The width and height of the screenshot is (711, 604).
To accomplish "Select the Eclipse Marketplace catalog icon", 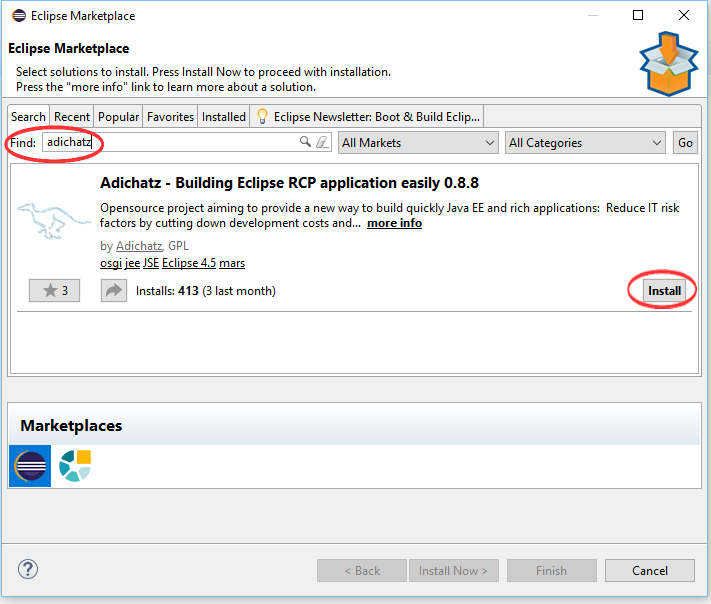I will (30, 466).
